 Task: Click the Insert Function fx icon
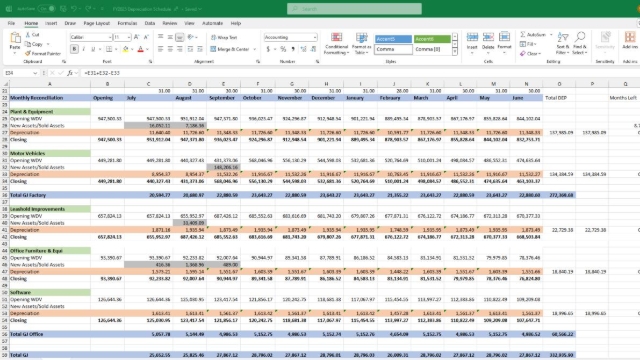(70, 73)
